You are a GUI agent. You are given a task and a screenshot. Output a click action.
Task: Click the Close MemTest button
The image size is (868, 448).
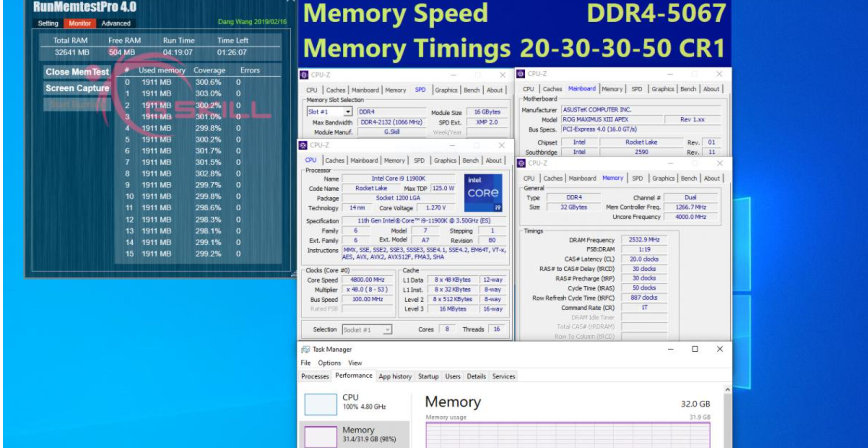point(77,72)
